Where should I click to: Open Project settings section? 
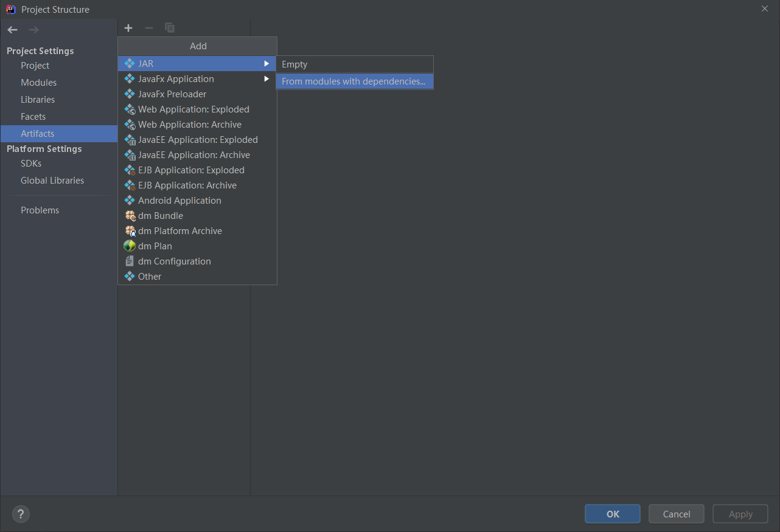tap(59, 66)
